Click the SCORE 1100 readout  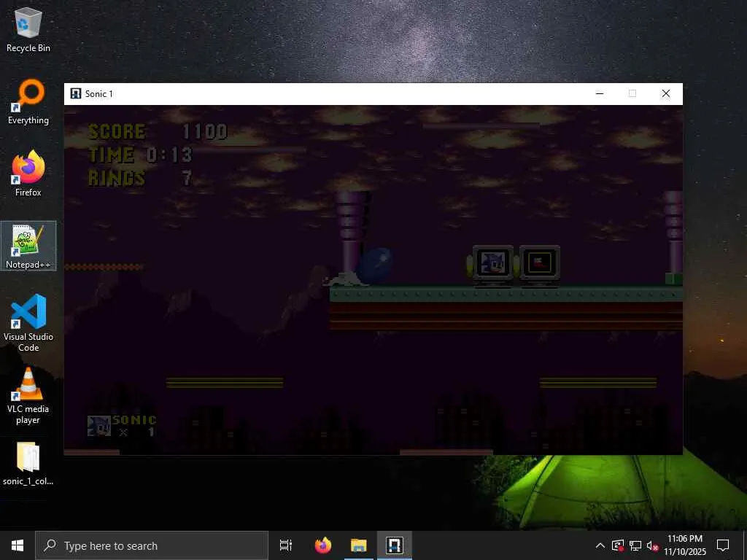coord(158,131)
